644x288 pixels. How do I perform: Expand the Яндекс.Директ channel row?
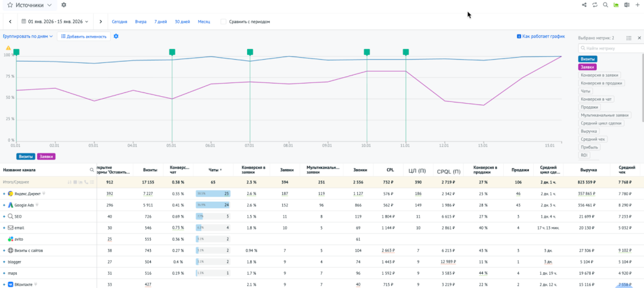[x=4, y=194]
